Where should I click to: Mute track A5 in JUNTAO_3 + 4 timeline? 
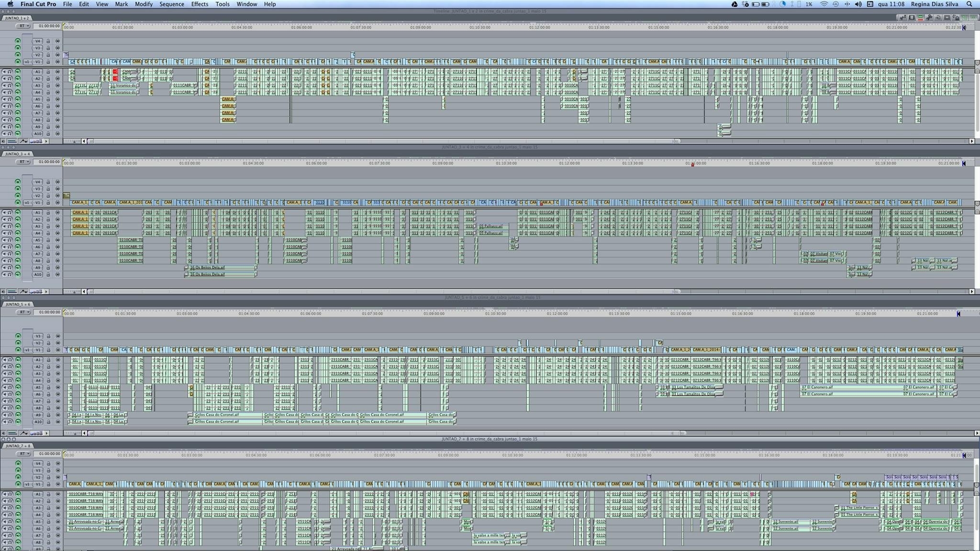point(4,240)
